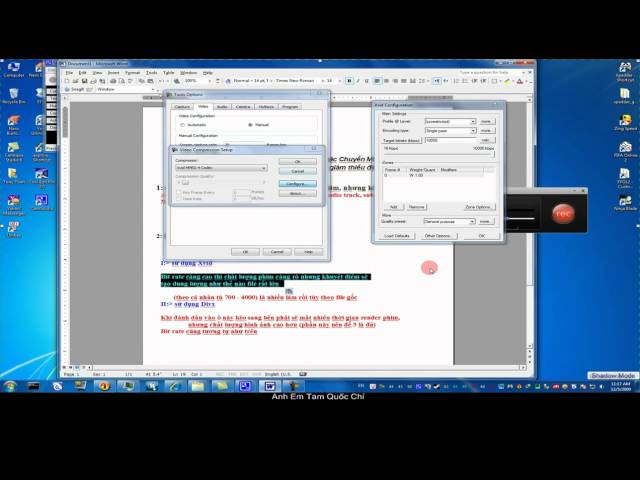The height and width of the screenshot is (480, 640).
Task: Open the File menu in Word
Action: 69,73
